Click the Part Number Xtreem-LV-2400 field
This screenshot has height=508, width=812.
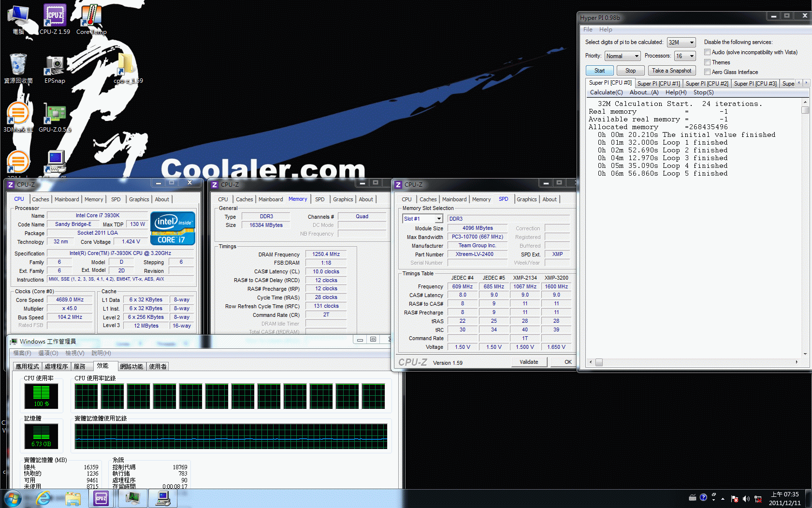click(x=478, y=254)
